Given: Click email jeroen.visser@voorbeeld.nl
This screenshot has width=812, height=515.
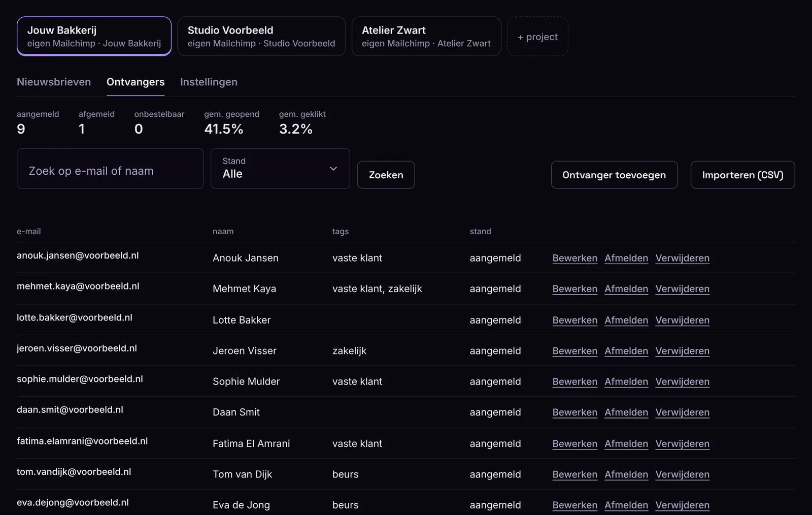Looking at the screenshot, I should pyautogui.click(x=77, y=348).
